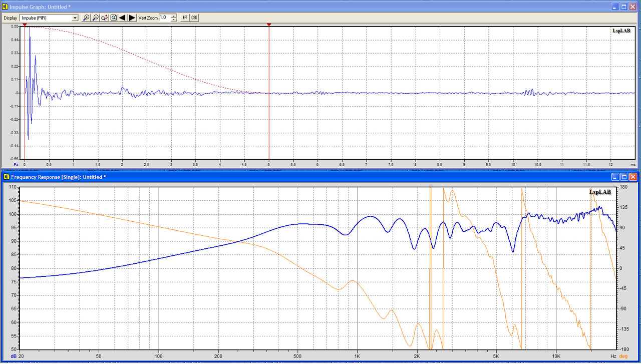Close the Frequency Response window
This screenshot has width=641, height=364.
(x=634, y=177)
